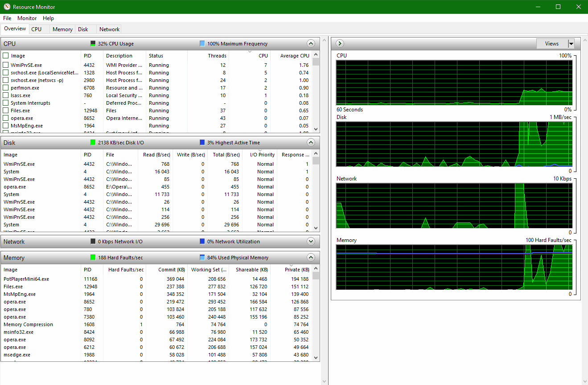The height and width of the screenshot is (385, 588).
Task: Check the WmiPrvSE.exe process checkbox
Action: [x=6, y=65]
